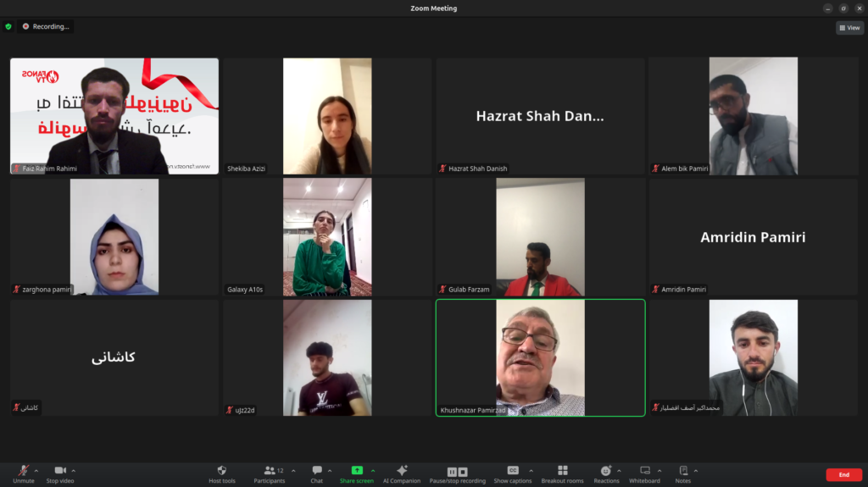868x487 pixels.
Task: Click the green Share screen icon
Action: pos(357,470)
